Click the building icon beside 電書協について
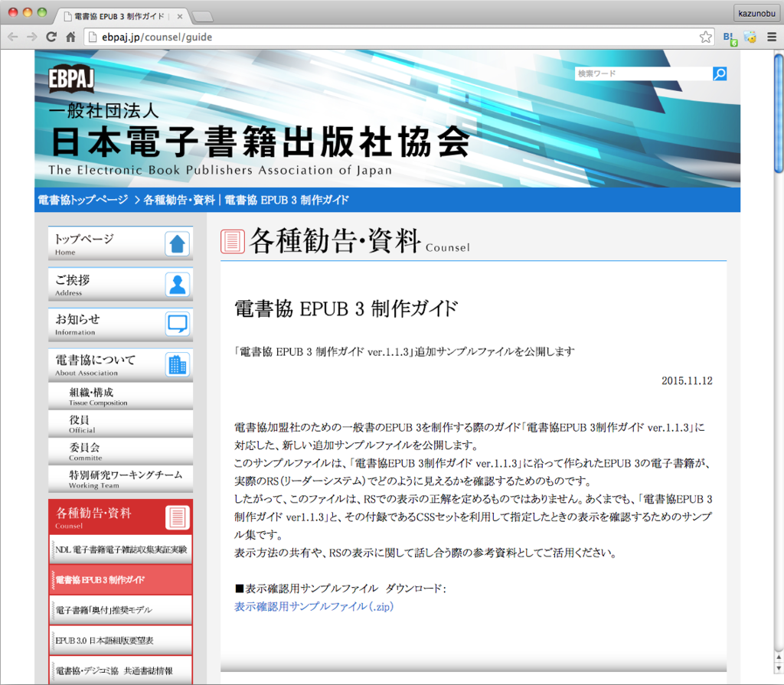The width and height of the screenshot is (784, 685). (x=178, y=364)
